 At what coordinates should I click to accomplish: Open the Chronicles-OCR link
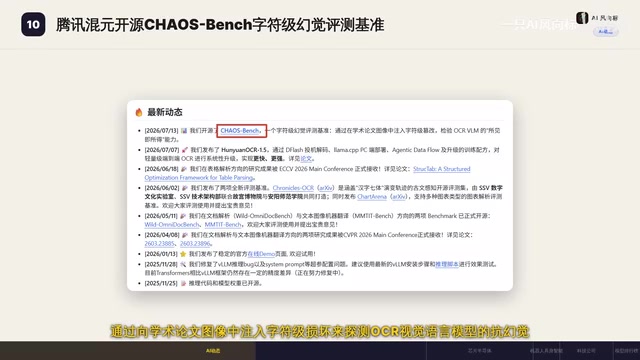[x=293, y=188]
